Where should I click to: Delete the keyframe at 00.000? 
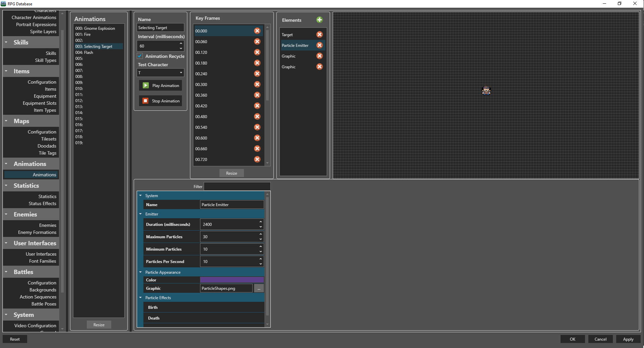[x=257, y=31]
